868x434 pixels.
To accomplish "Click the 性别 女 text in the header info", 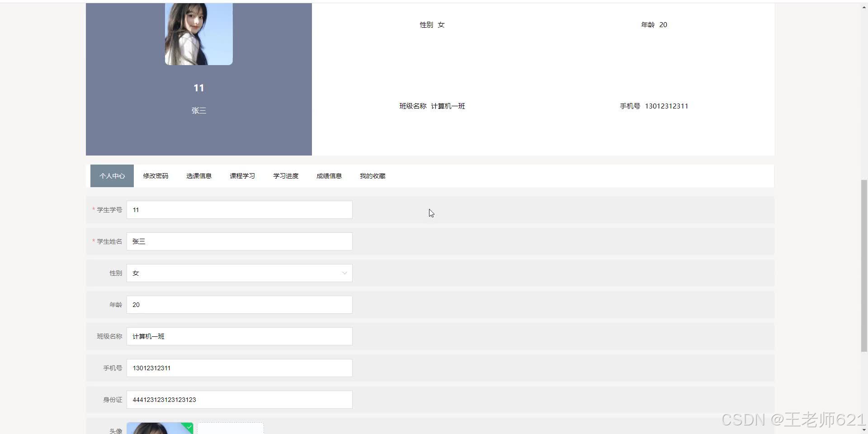I will pyautogui.click(x=432, y=24).
